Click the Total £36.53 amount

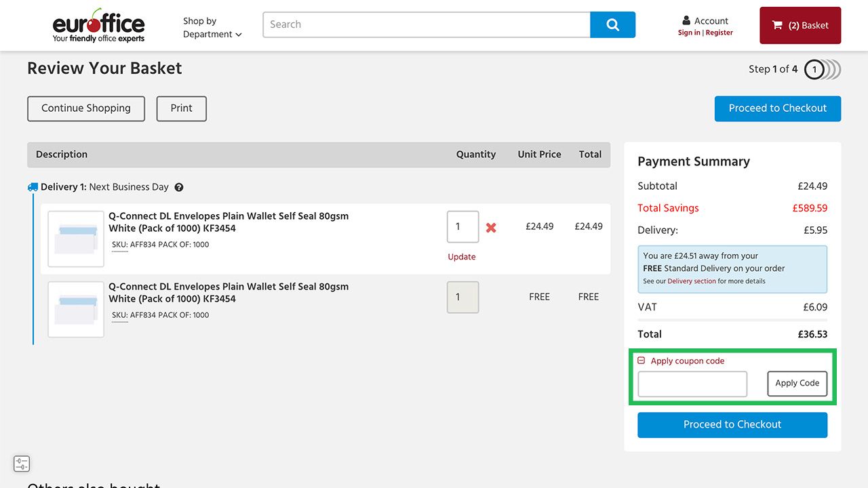(812, 334)
